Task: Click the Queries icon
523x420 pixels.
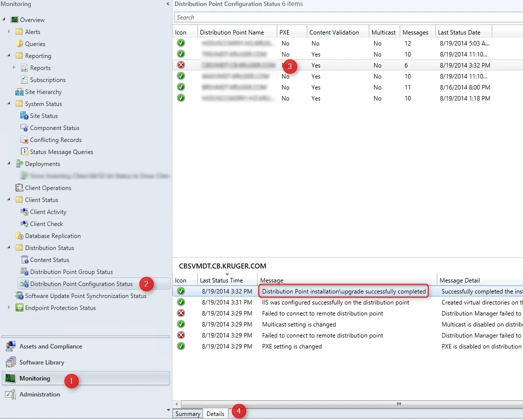Action: coord(19,43)
